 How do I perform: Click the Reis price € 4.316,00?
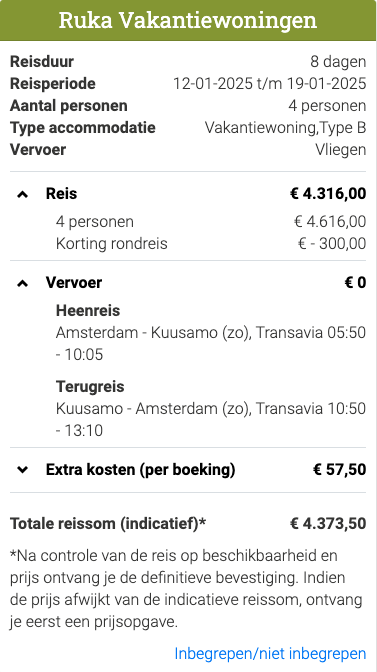coord(328,194)
